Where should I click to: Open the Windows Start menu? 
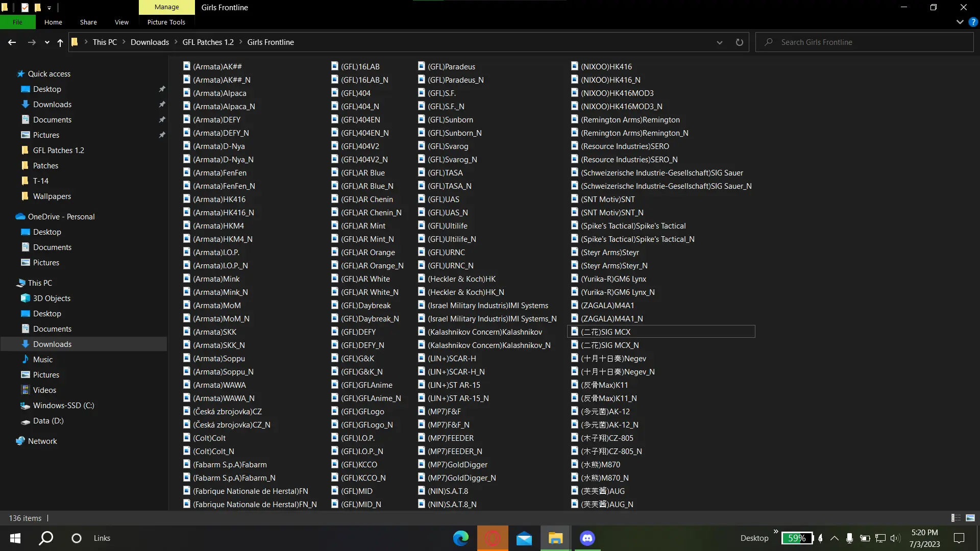[x=15, y=538]
